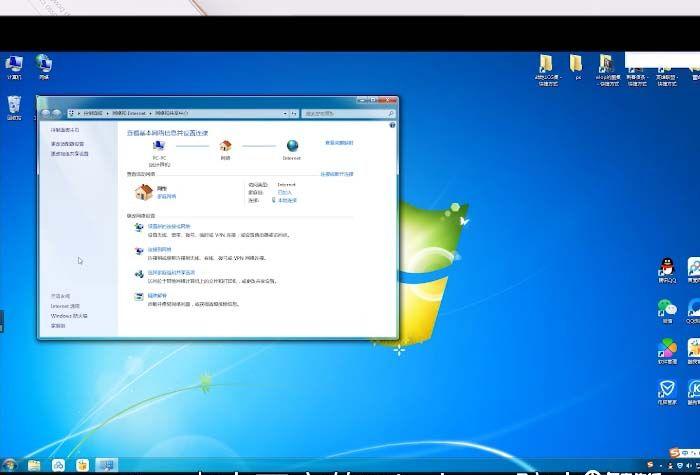This screenshot has width=700, height=475.
Task: Click the Connect or disconnect link
Action: tap(337, 174)
